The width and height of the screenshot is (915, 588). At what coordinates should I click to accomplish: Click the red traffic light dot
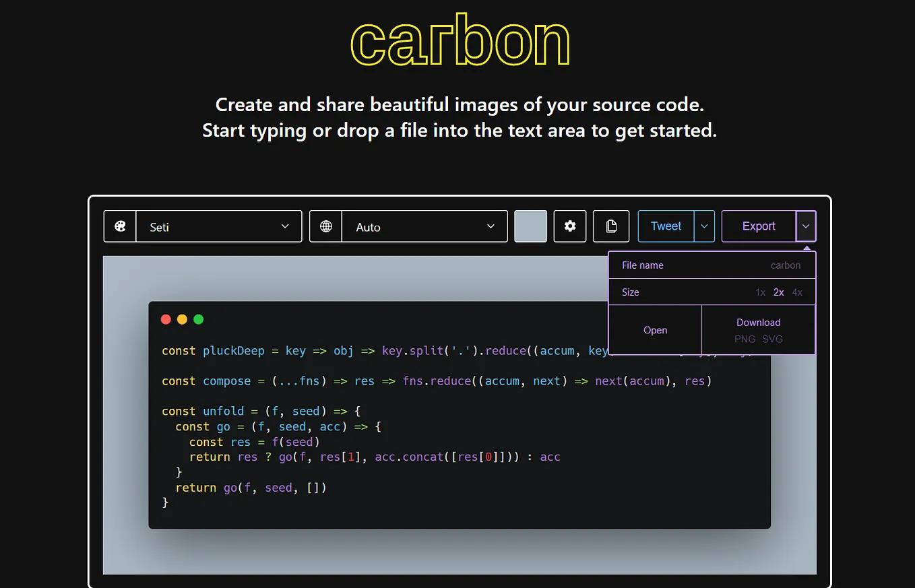166,319
